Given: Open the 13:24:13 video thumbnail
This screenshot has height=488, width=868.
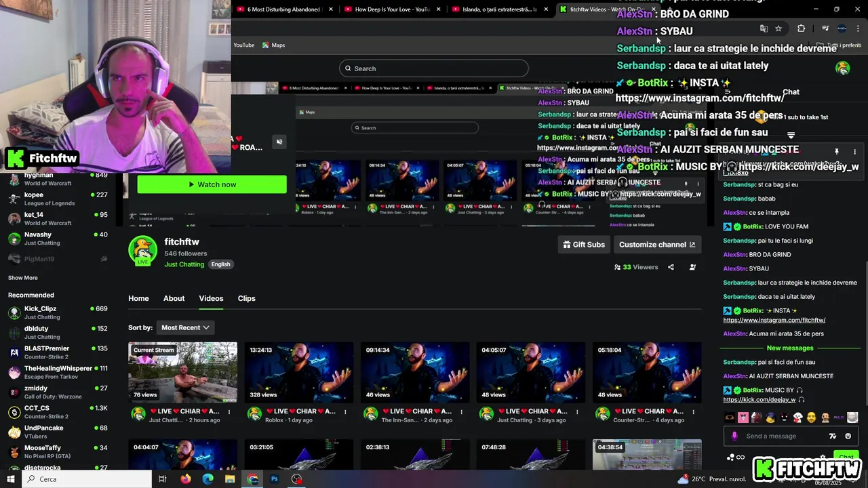Looking at the screenshot, I should coord(299,372).
